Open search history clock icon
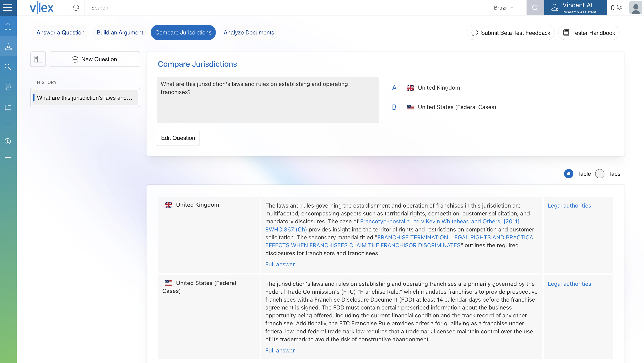 pyautogui.click(x=75, y=8)
